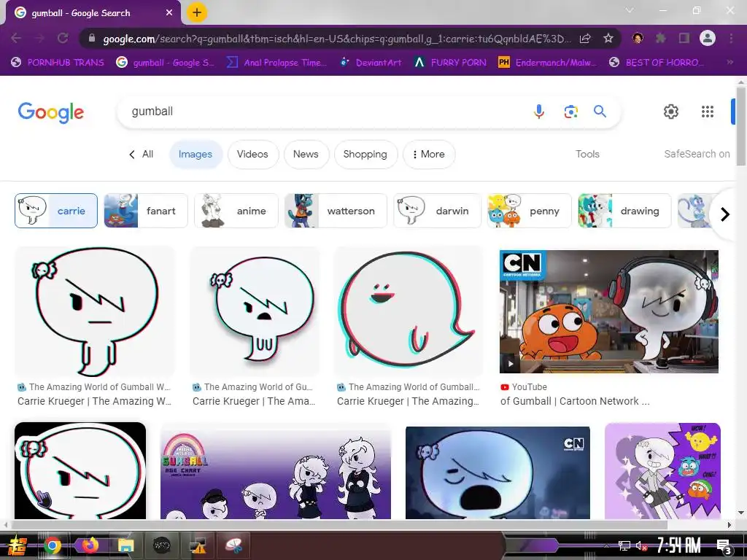Open the notification center icon
Viewport: 747px width, 560px height.
(x=724, y=547)
